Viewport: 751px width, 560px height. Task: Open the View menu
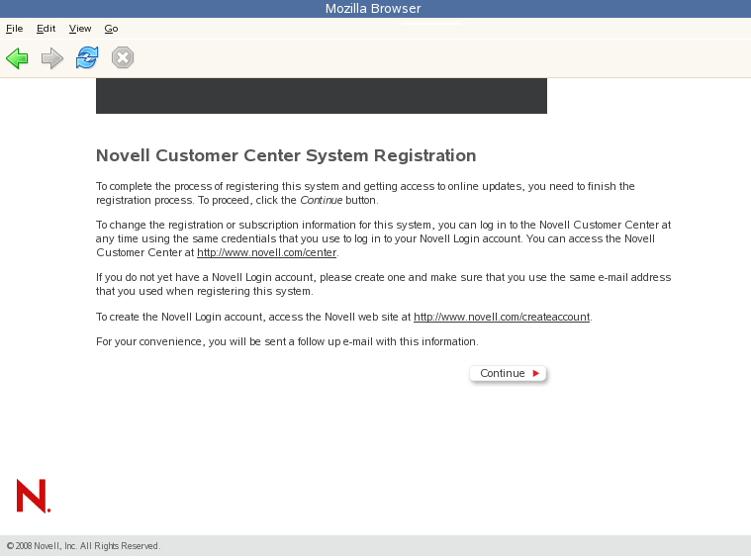click(x=80, y=29)
